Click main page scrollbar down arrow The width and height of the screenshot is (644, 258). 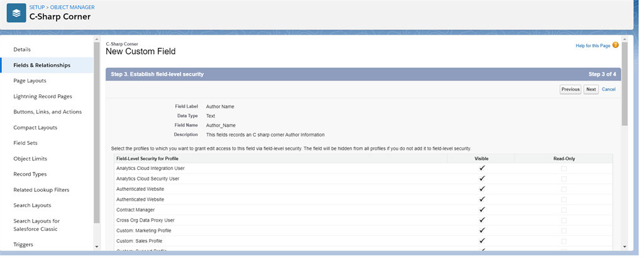tap(625, 247)
